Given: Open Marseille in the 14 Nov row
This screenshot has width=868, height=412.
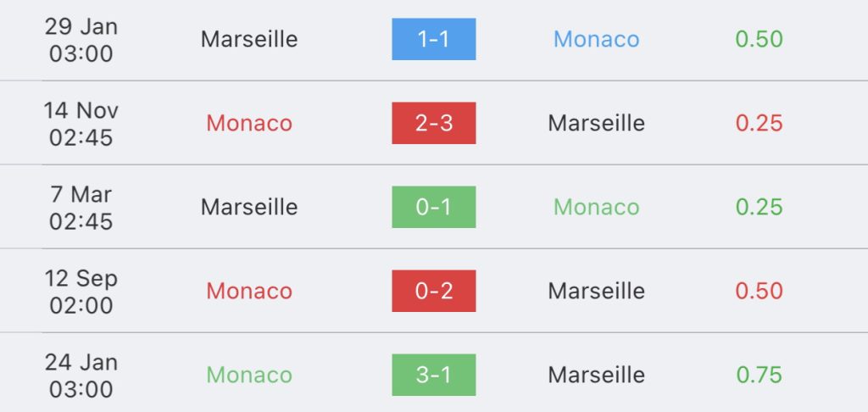Looking at the screenshot, I should (x=596, y=123).
